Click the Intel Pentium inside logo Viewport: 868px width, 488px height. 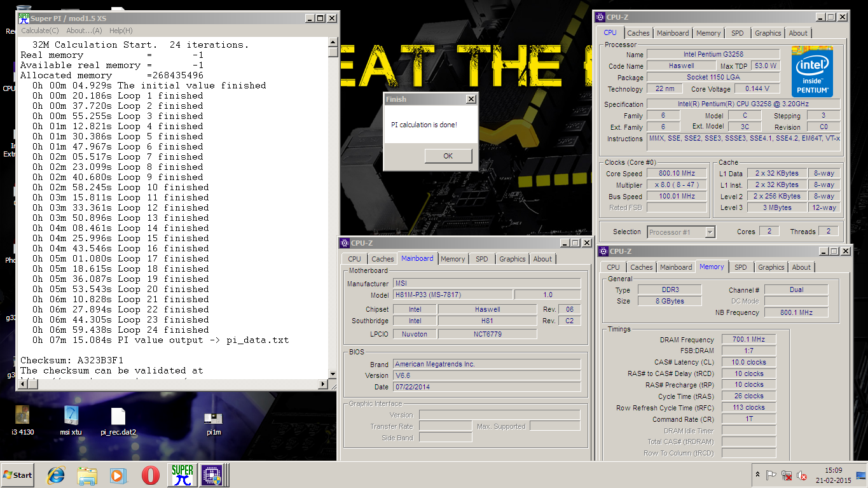812,71
